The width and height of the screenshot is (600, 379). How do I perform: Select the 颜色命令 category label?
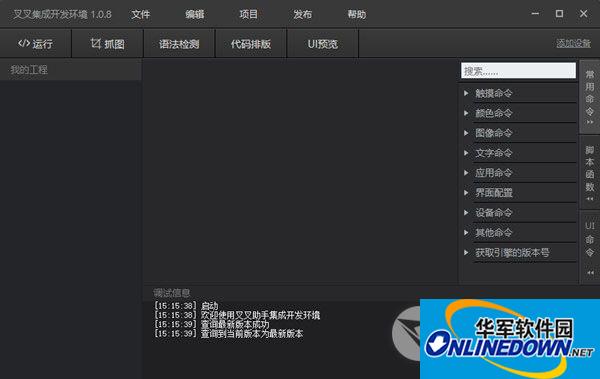coord(494,113)
